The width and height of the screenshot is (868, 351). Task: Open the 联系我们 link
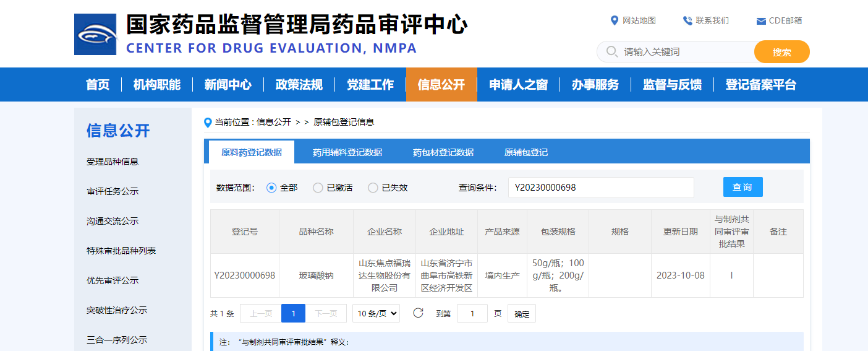pyautogui.click(x=712, y=20)
